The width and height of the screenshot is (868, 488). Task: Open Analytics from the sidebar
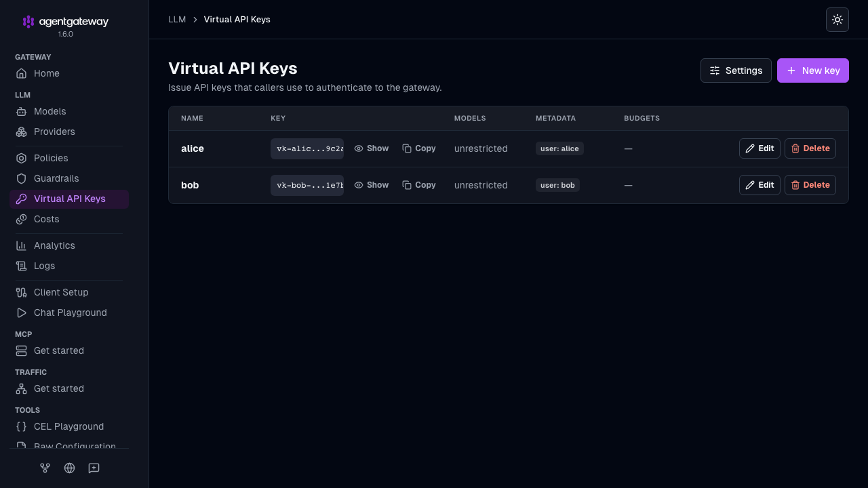click(69, 245)
